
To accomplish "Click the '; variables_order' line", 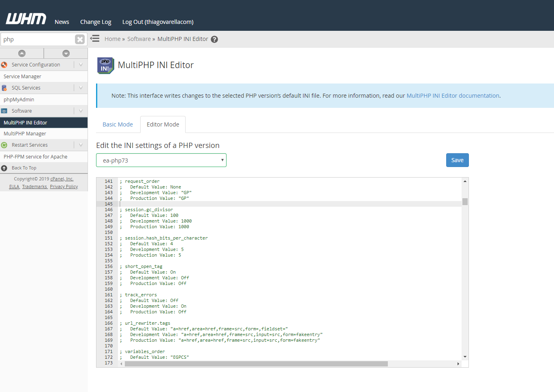I will click(142, 351).
